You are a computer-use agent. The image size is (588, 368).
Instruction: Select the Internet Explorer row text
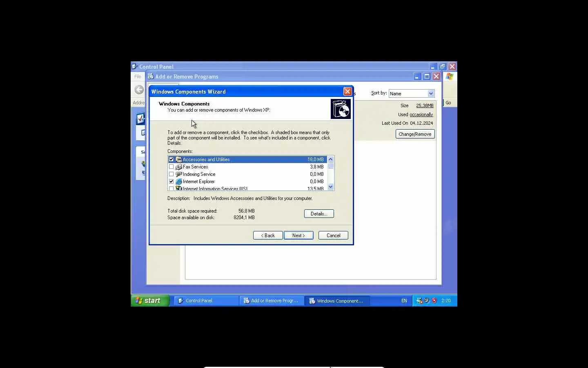(x=198, y=182)
